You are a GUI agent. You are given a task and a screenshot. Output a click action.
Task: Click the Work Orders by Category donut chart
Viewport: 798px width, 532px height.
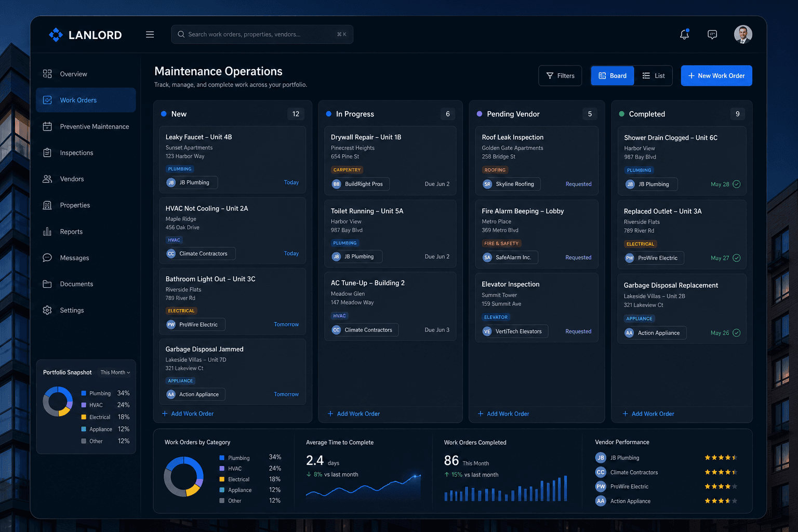[x=183, y=476]
